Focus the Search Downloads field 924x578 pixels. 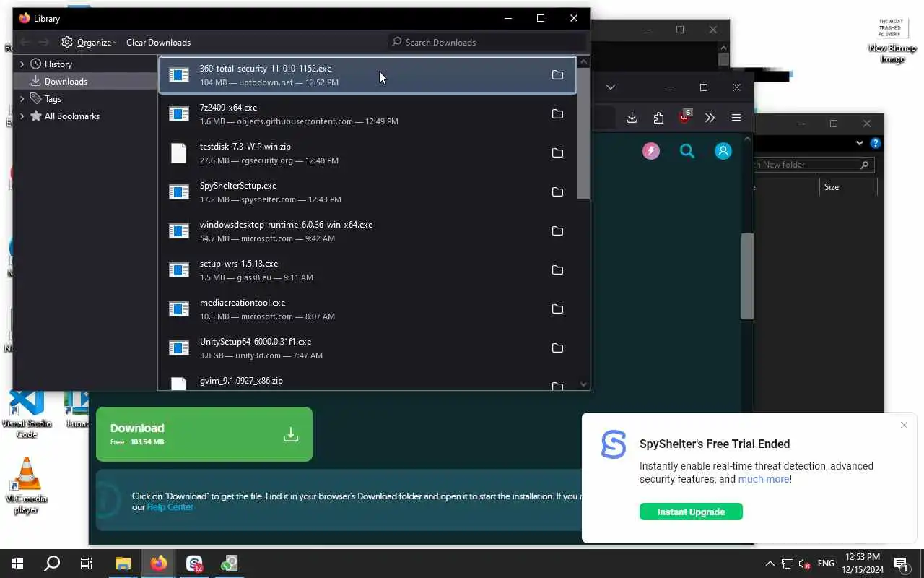click(487, 42)
